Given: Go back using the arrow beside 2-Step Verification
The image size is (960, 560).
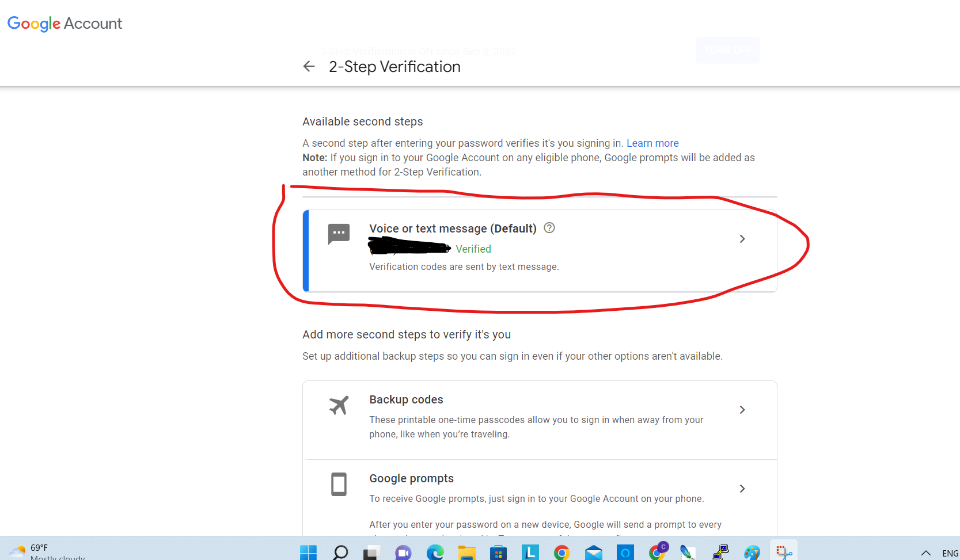Looking at the screenshot, I should [x=309, y=67].
